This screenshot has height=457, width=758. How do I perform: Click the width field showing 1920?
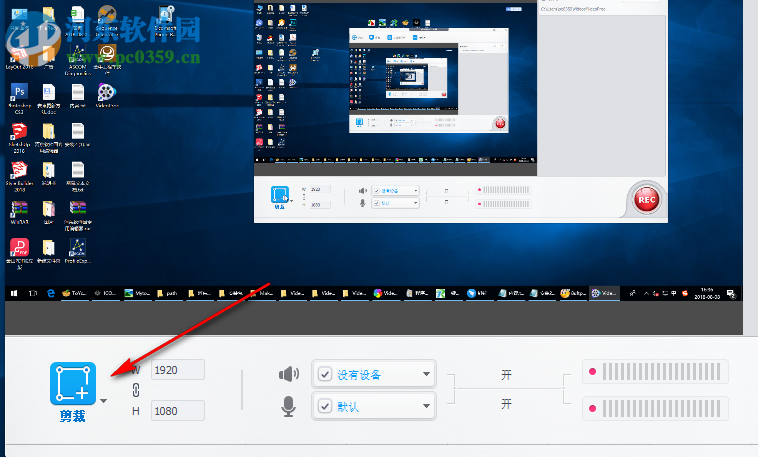(177, 370)
